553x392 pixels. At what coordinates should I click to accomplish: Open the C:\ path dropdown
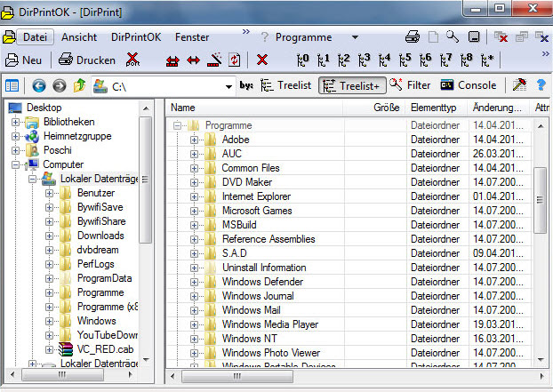coord(228,87)
